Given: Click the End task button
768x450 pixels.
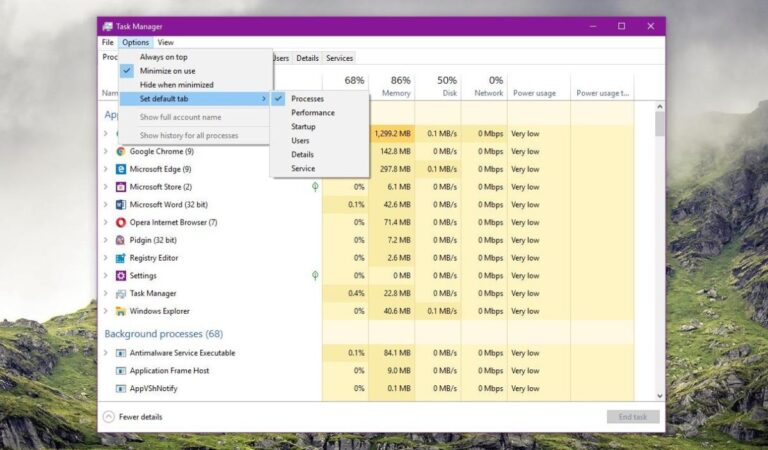Looking at the screenshot, I should click(633, 417).
